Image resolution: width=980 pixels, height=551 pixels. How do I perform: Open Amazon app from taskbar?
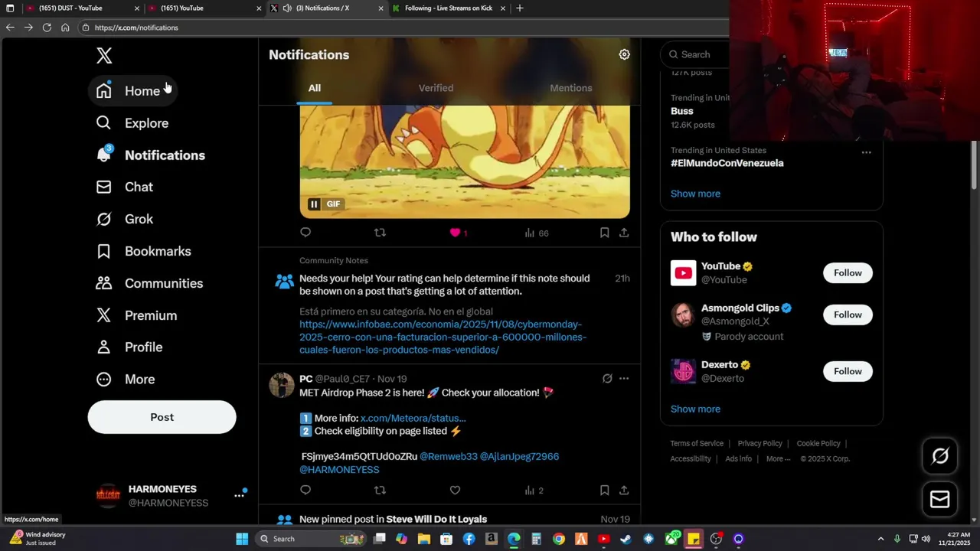(x=492, y=539)
